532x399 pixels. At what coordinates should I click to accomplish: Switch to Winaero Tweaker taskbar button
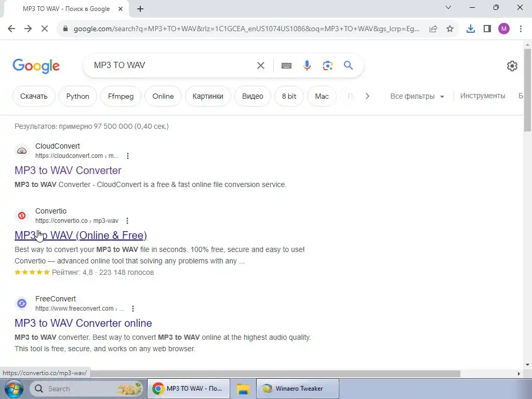[298, 389]
